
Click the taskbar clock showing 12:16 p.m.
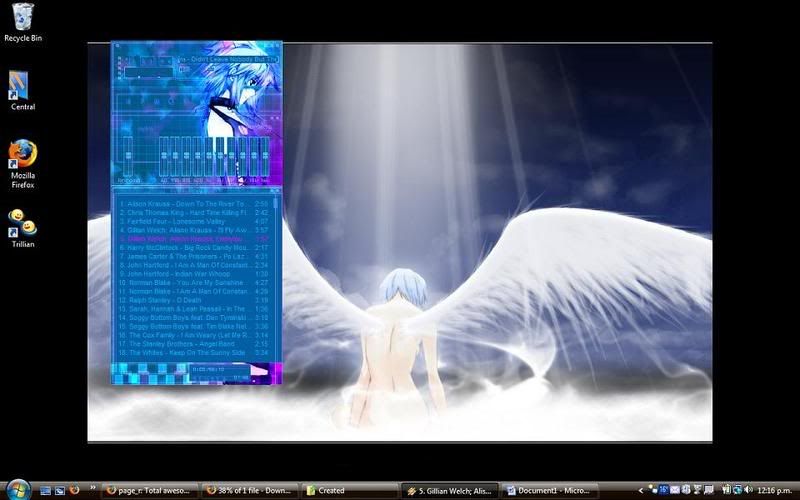pyautogui.click(x=773, y=491)
